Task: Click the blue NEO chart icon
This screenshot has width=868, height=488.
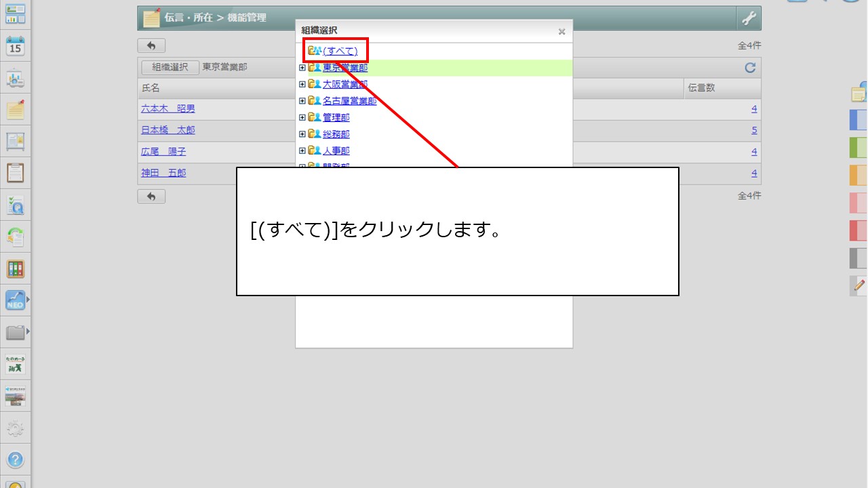Action: (x=15, y=300)
